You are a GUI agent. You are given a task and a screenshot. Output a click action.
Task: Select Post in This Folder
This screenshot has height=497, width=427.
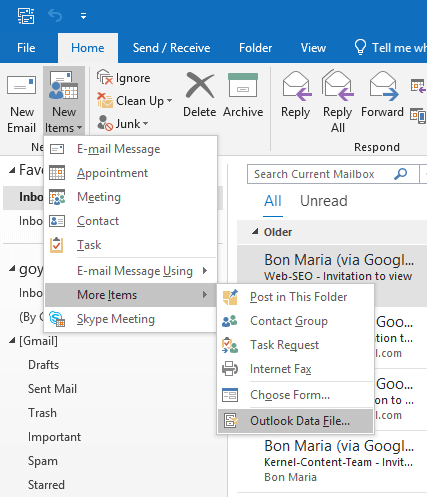pos(295,297)
